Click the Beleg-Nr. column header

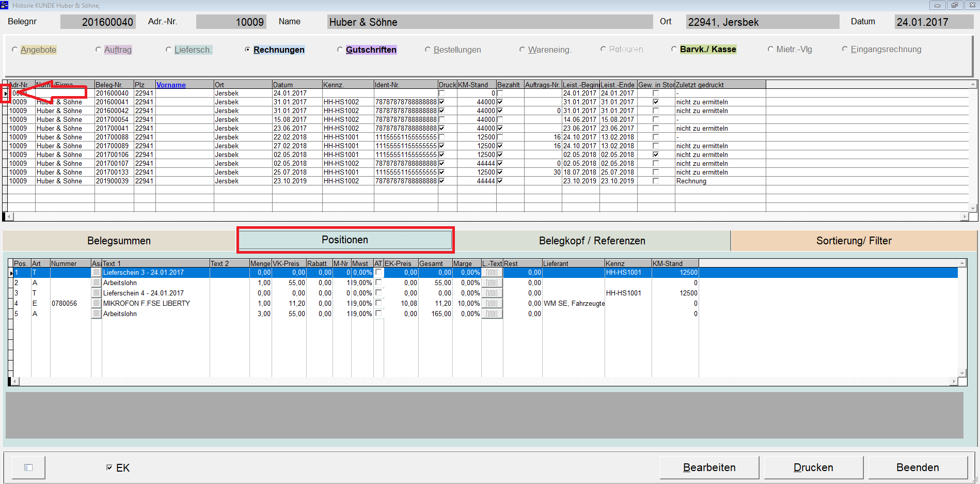coord(114,85)
